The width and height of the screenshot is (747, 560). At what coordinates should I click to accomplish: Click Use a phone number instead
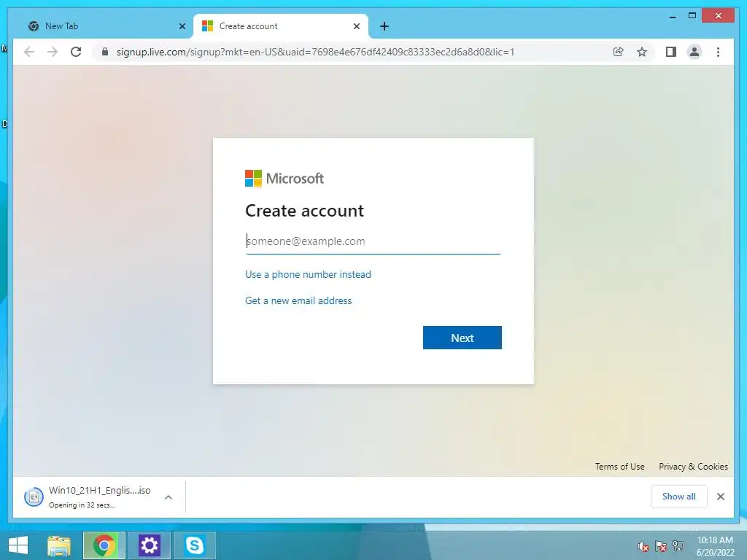pyautogui.click(x=308, y=274)
